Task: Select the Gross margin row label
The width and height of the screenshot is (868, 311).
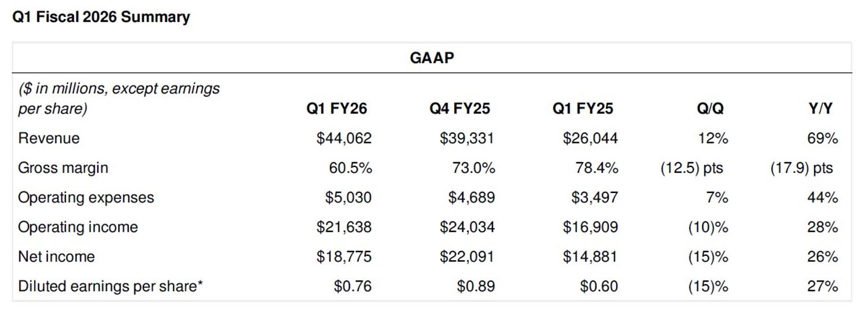Action: 63,168
